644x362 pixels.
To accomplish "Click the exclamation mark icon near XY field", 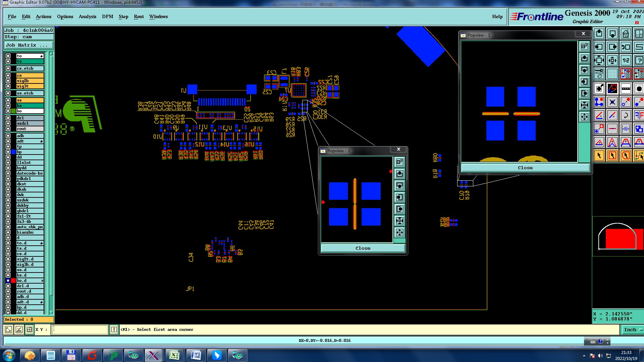I will (114, 329).
